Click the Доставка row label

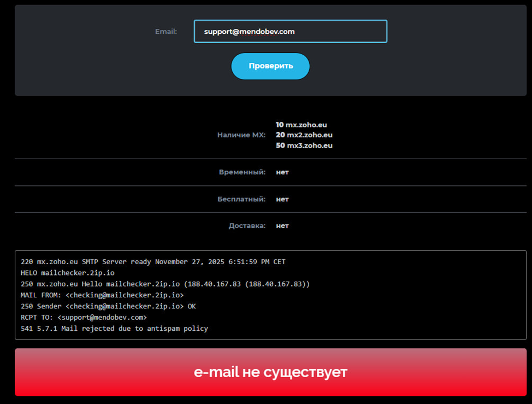[247, 226]
